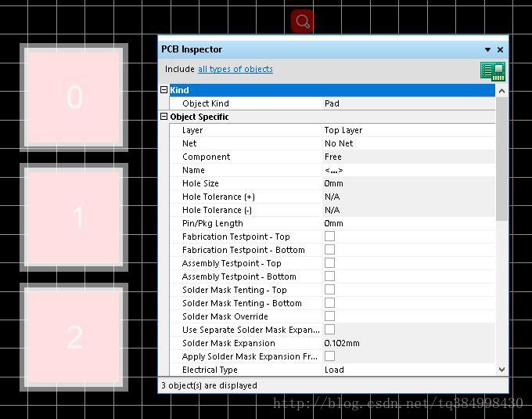Click the Inspector vertical scrollbar thumb
The image size is (532, 419).
pyautogui.click(x=501, y=159)
